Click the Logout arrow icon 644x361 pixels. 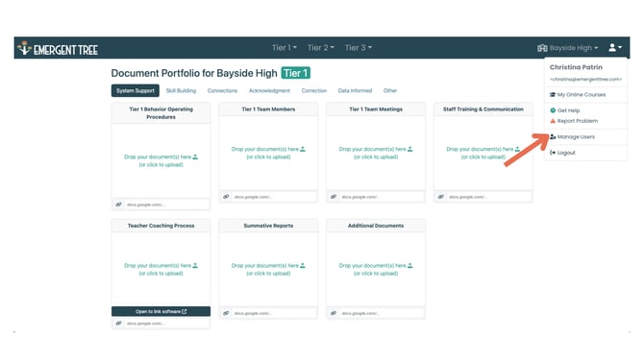point(553,153)
